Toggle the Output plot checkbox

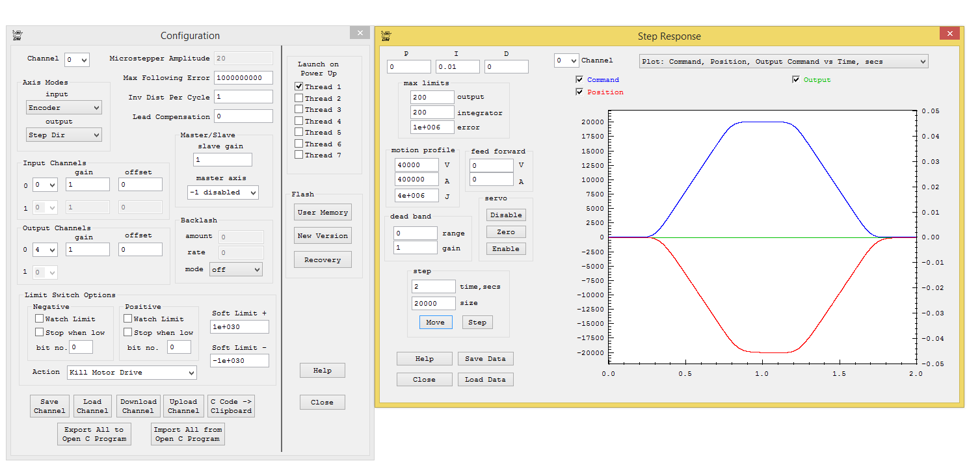point(796,80)
